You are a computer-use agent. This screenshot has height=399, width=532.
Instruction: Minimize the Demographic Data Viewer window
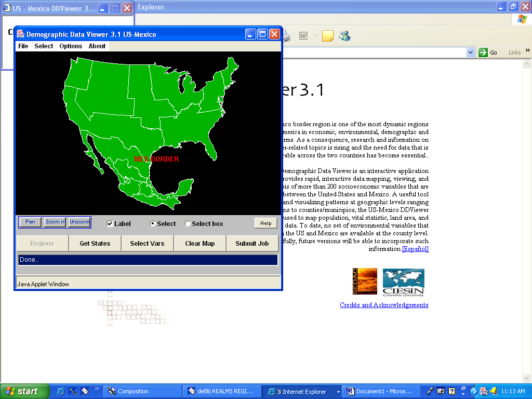pos(250,34)
